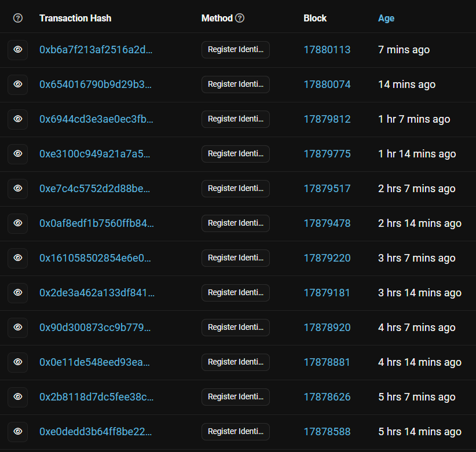Click Register Identi... method in block 17879220 row
476x452 pixels.
(236, 258)
